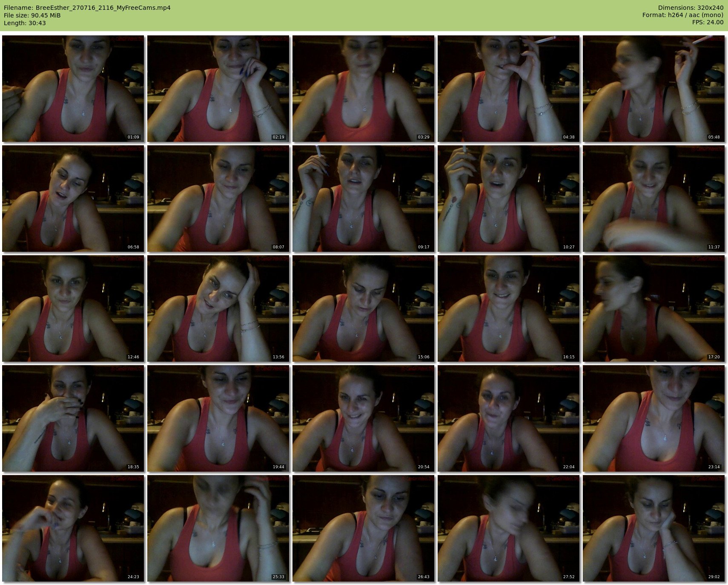Select the "File size: 90.45 MiB" text
728x585 pixels.
point(32,15)
